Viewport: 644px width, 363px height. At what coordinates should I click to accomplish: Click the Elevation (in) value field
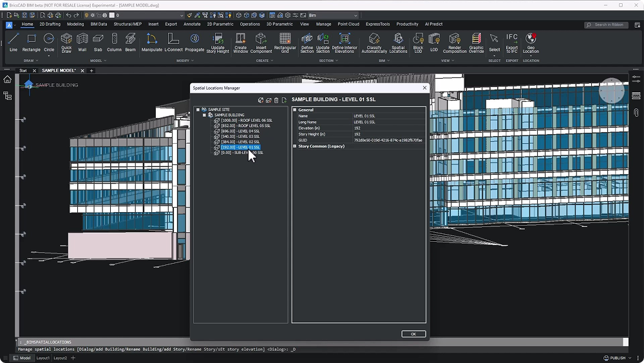[389, 128]
